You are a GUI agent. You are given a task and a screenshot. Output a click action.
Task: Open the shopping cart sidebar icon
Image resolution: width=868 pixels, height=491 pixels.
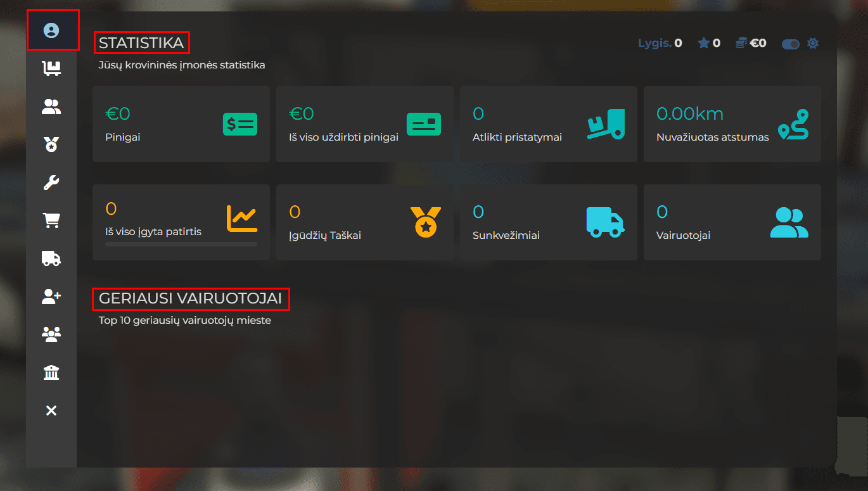[x=51, y=220]
